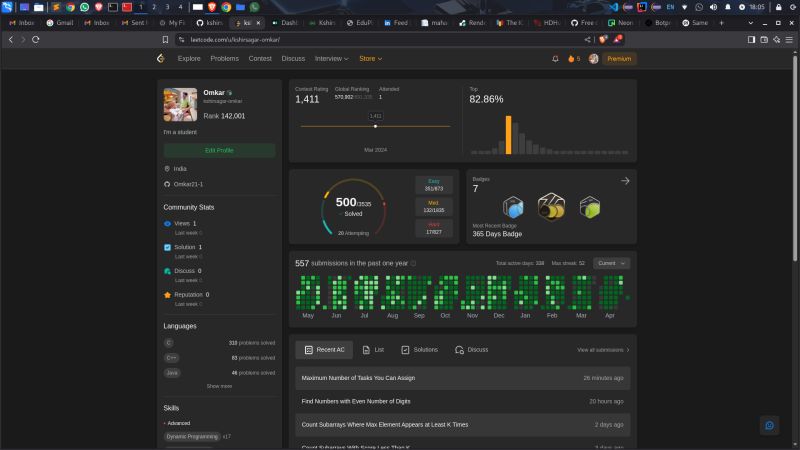The height and width of the screenshot is (450, 800).
Task: Open Maximum Number of Tasks You Can Assign
Action: tap(463, 378)
